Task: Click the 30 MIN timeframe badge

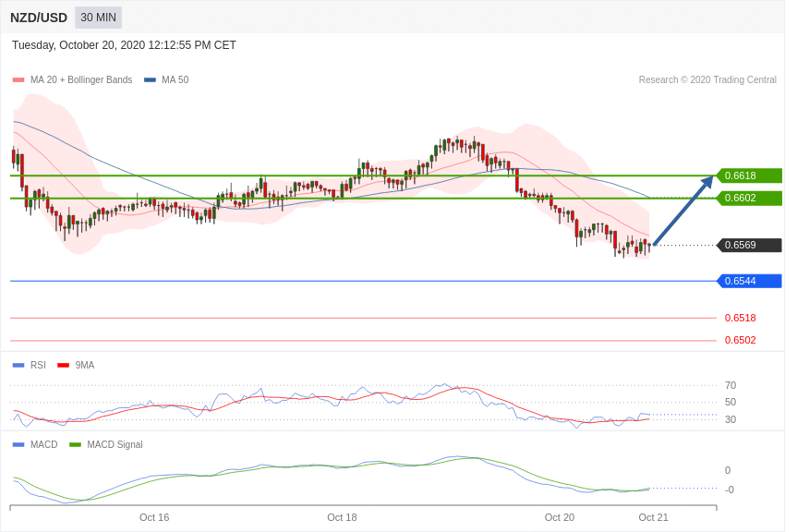Action: coord(98,18)
